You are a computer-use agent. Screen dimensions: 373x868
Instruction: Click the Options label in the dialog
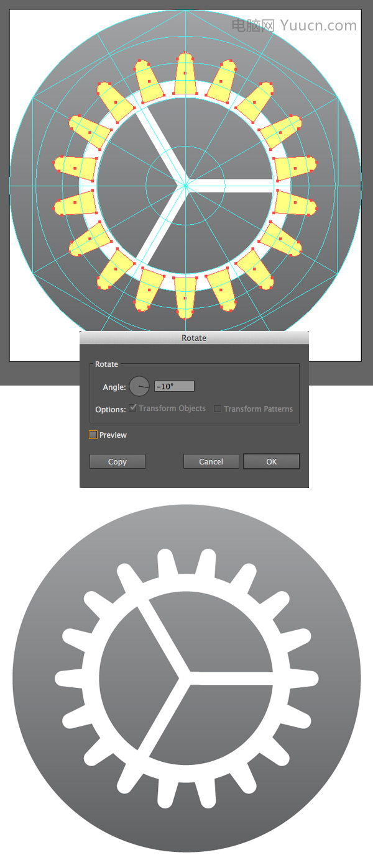[111, 410]
